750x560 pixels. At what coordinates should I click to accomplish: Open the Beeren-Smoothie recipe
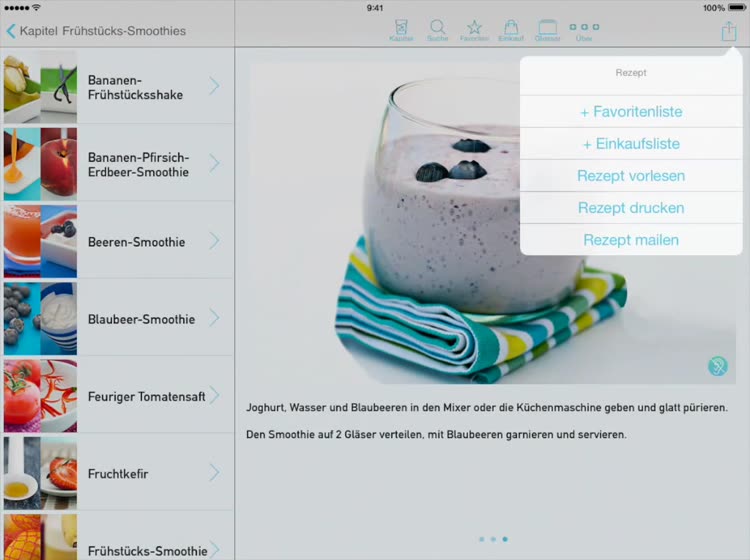click(118, 241)
